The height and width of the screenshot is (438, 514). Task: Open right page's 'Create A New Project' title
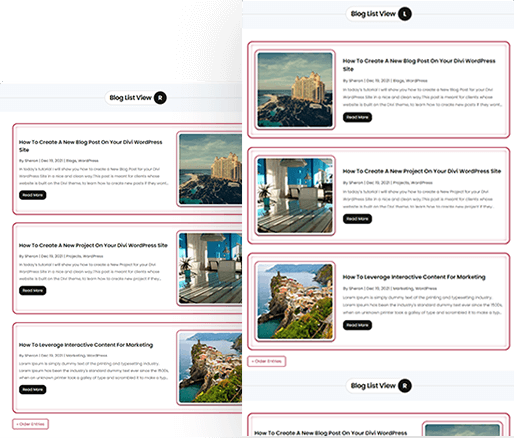422,171
